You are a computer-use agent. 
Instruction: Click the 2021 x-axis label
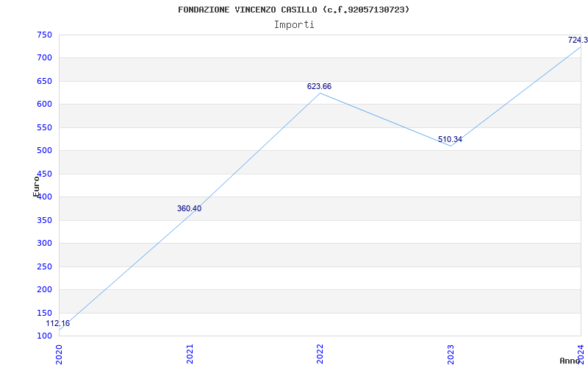point(190,354)
